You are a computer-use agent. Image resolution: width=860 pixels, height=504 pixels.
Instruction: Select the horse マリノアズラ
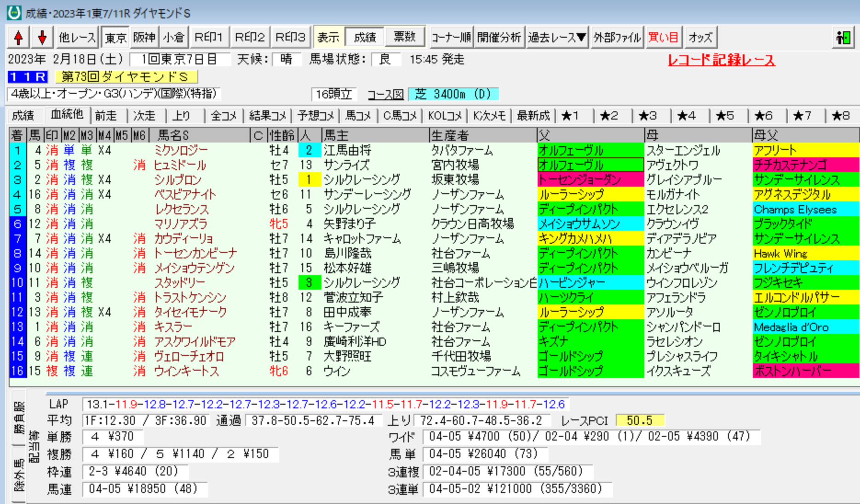pos(181,224)
